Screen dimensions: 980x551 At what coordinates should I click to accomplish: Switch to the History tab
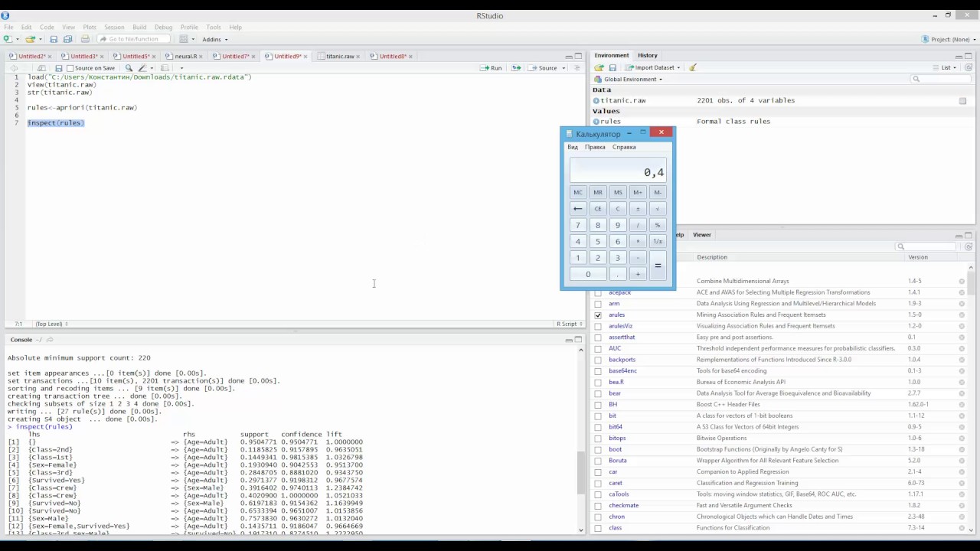point(648,55)
